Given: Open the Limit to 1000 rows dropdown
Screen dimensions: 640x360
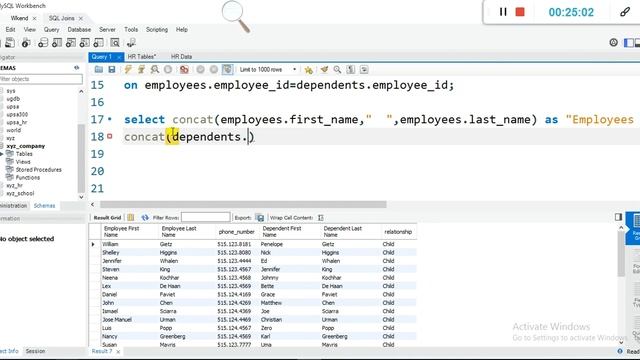Looking at the screenshot, I should (268, 69).
